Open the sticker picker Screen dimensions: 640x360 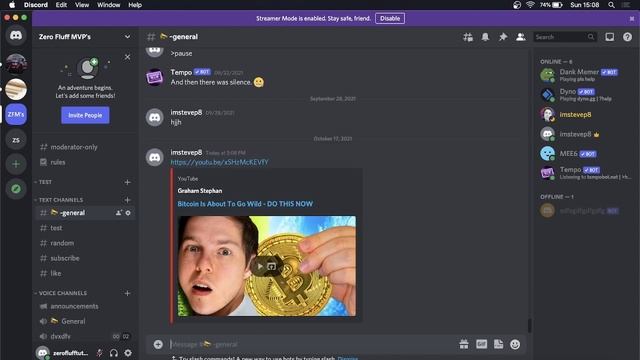[498, 344]
